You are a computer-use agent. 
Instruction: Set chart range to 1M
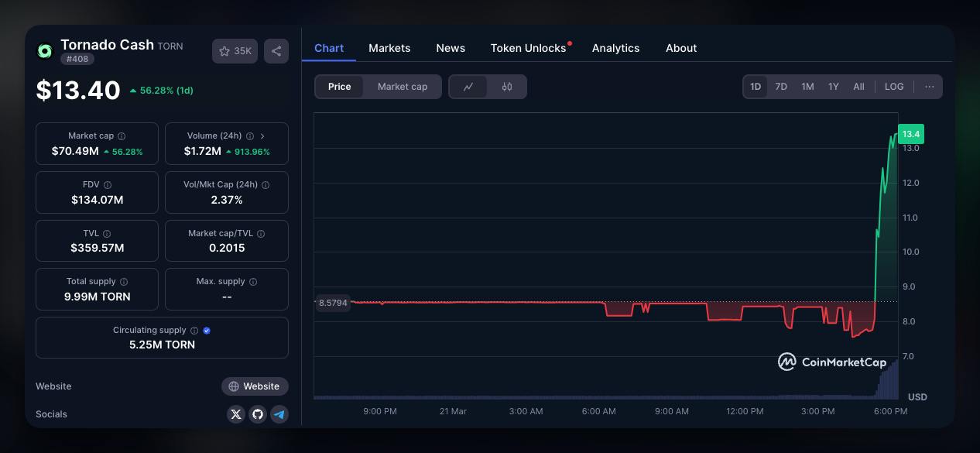point(807,87)
